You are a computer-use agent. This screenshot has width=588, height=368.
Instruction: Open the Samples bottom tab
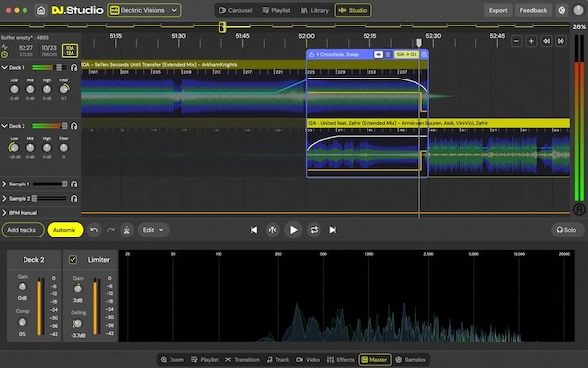click(411, 360)
